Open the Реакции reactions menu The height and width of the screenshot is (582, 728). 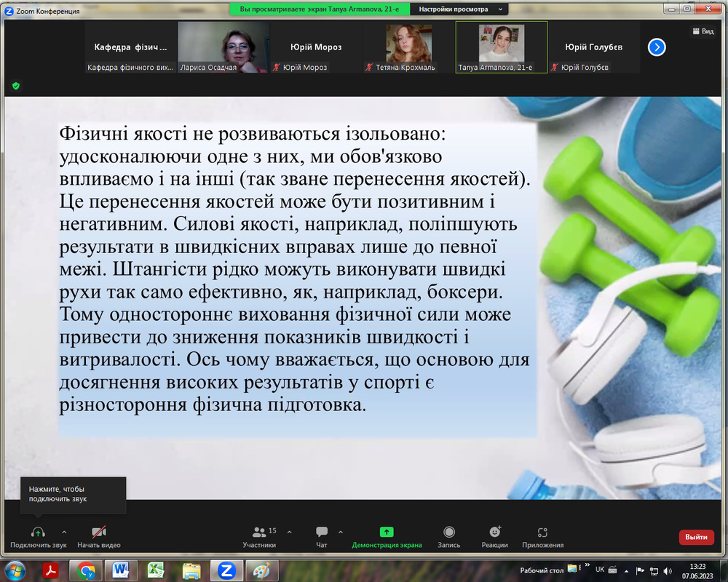[x=494, y=537]
